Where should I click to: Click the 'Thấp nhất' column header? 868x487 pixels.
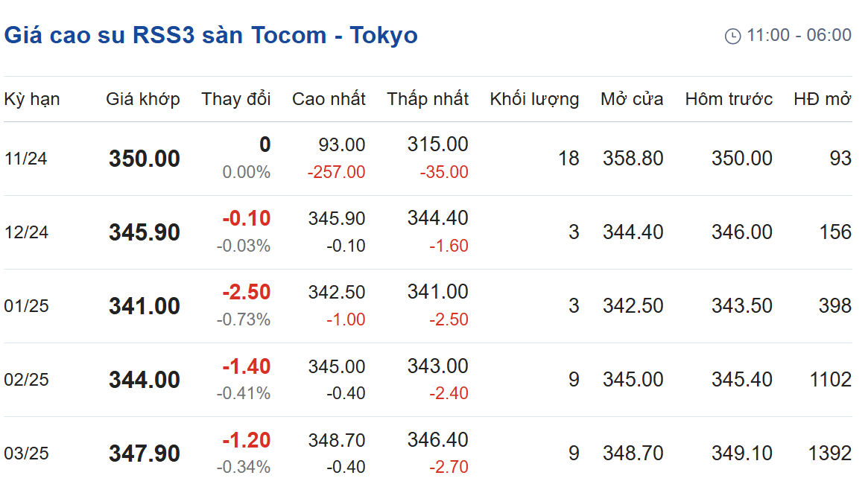point(428,99)
